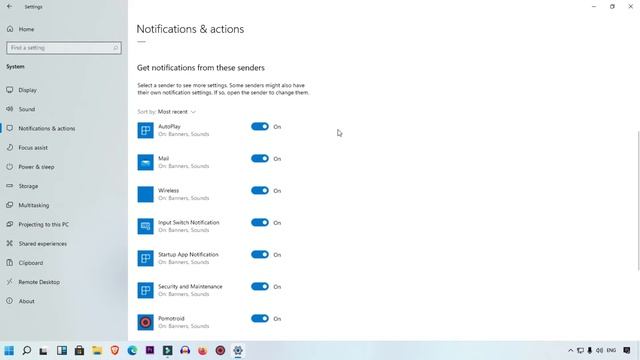
Task: Click the Input Switch Notification icon
Action: click(145, 226)
